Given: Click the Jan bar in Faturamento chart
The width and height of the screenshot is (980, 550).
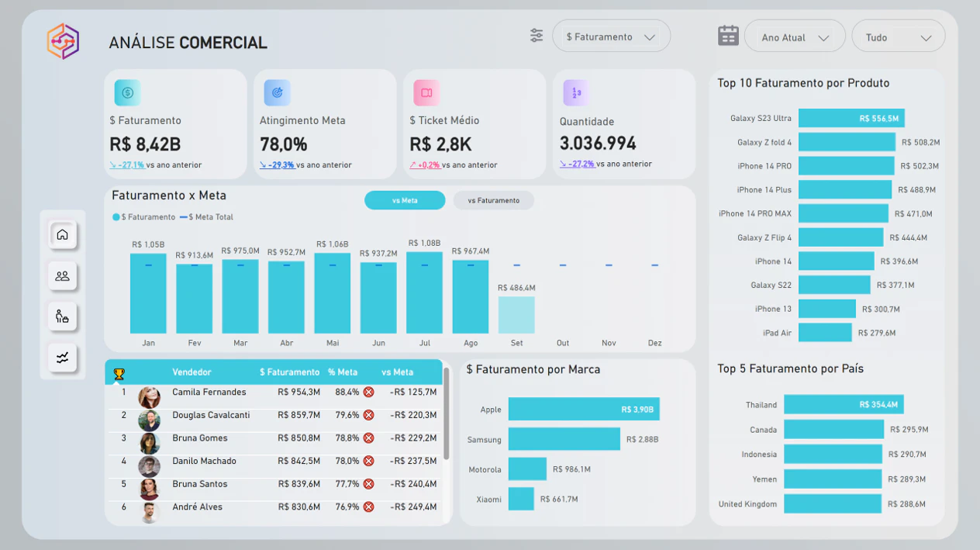Looking at the screenshot, I should 148,293.
